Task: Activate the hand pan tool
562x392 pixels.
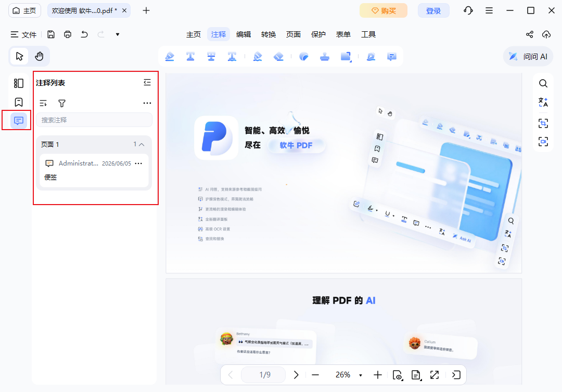Action: pos(39,56)
